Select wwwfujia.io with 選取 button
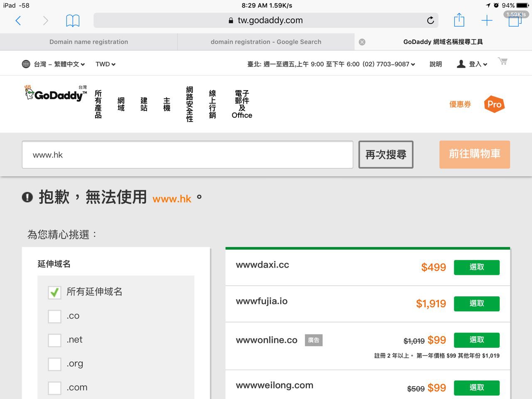Viewport: 532px width, 399px height. coord(477,304)
